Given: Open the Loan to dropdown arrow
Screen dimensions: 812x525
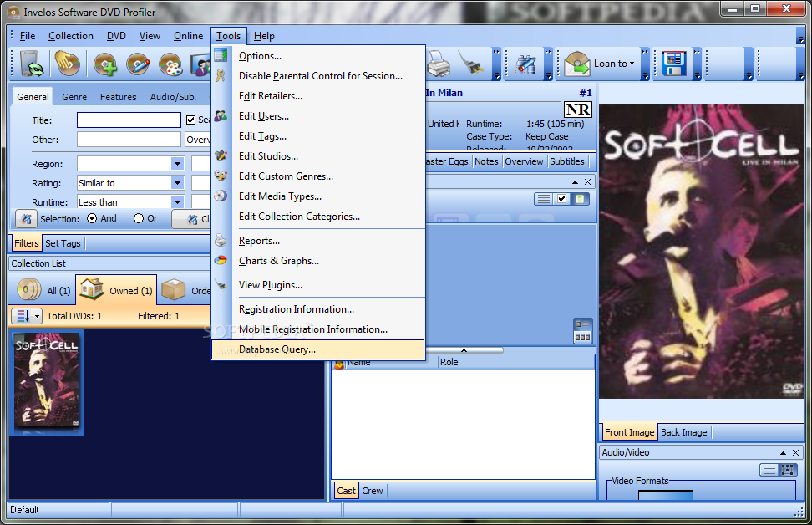Looking at the screenshot, I should (x=632, y=64).
